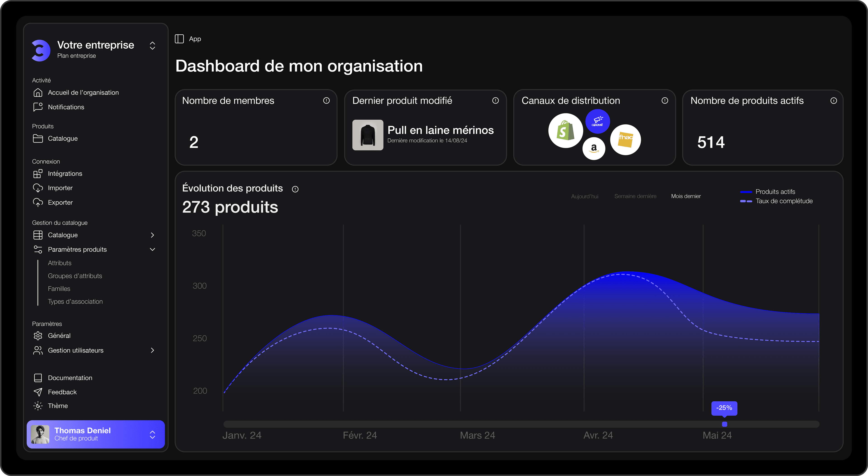This screenshot has width=868, height=476.
Task: Open Notifications from the sidebar
Action: (66, 107)
